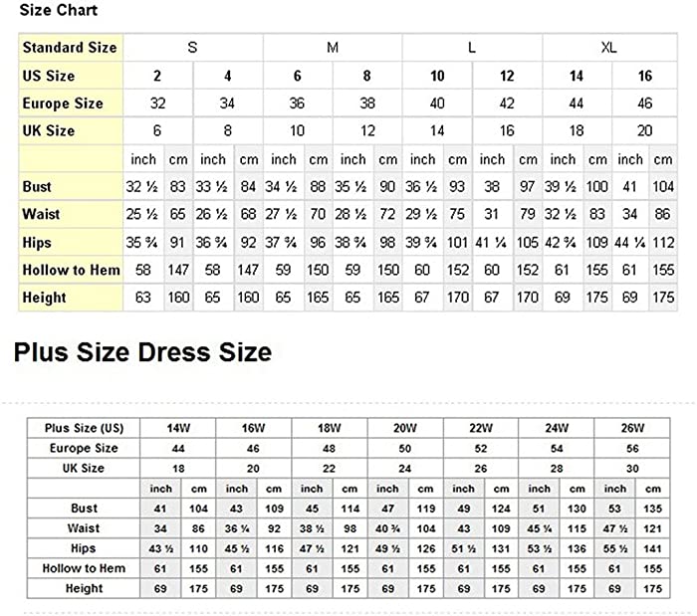This screenshot has width=697, height=616.
Task: Select the UK Size 20 cell
Action: [x=644, y=131]
